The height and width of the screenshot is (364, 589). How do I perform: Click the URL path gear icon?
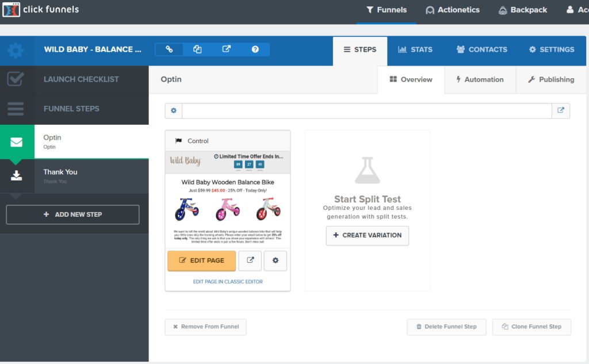(x=174, y=111)
